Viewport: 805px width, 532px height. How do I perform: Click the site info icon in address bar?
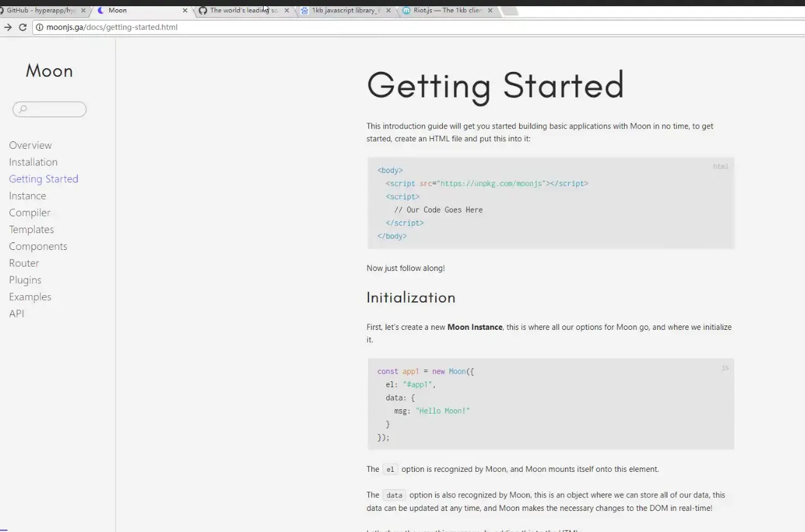coord(40,27)
